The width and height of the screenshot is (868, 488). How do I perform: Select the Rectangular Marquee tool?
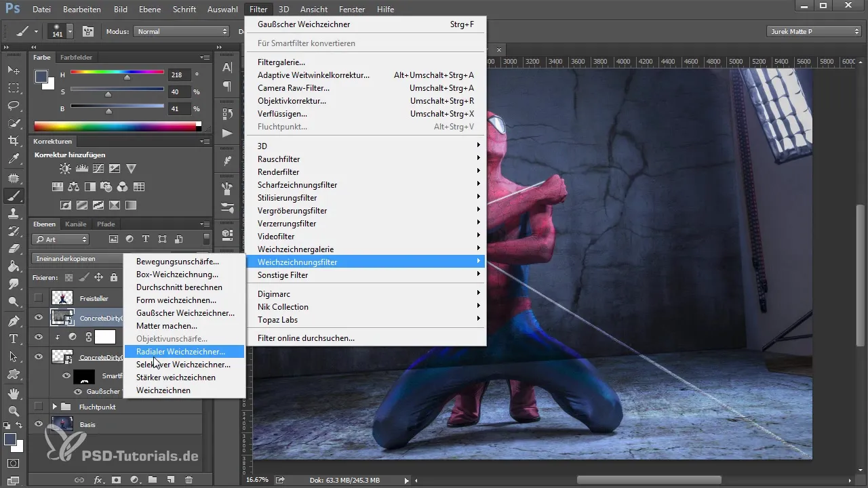click(13, 87)
